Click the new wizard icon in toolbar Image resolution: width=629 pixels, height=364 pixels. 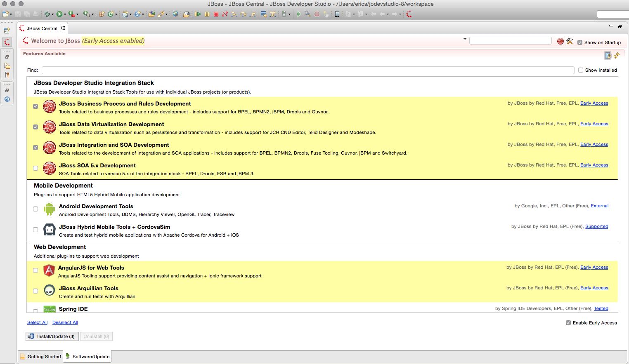click(x=5, y=14)
